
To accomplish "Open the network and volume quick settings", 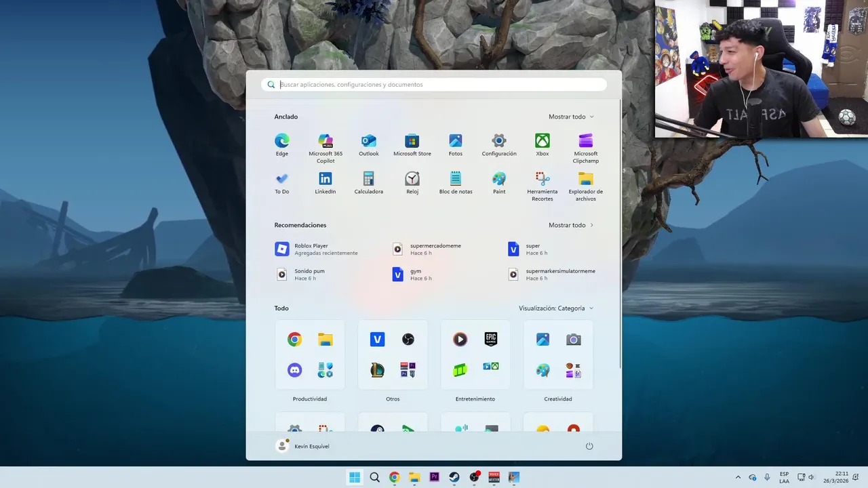I will click(806, 477).
